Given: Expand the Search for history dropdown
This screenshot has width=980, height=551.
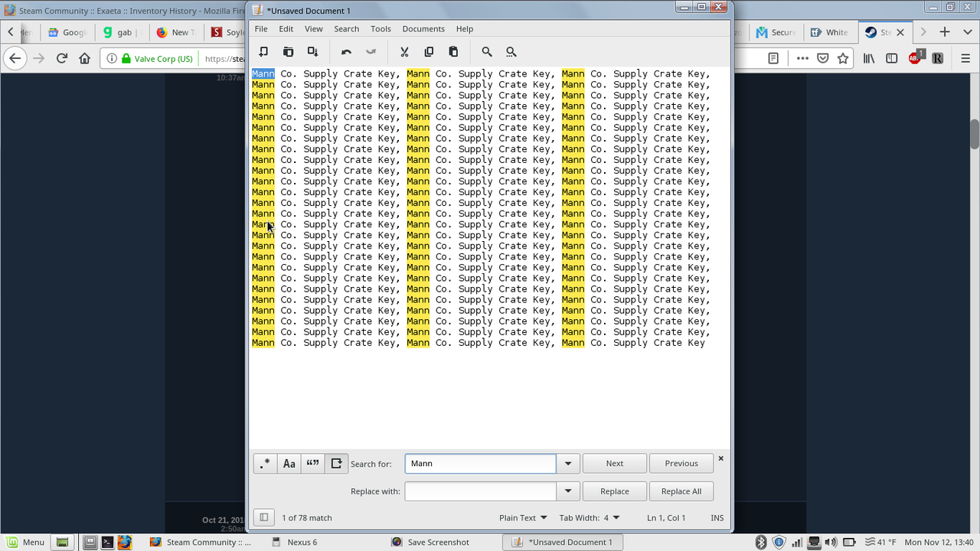Looking at the screenshot, I should point(567,464).
